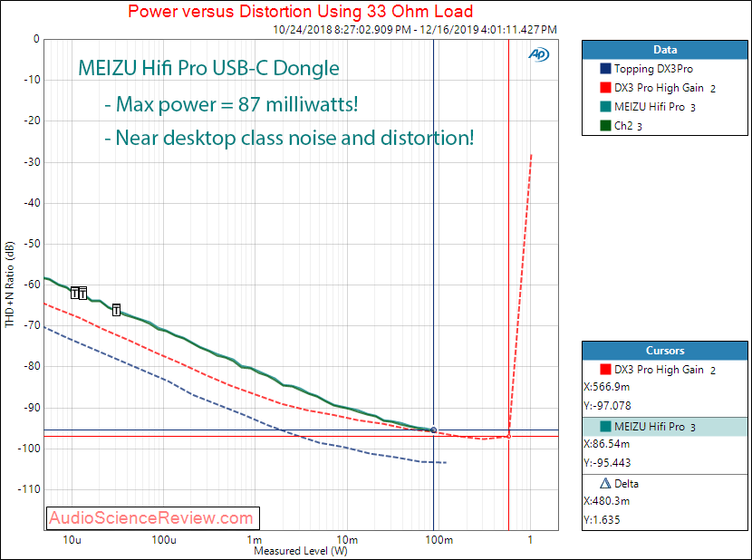752x560 pixels.
Task: Select the red cursor point on the DX3 curve
Action: click(509, 436)
